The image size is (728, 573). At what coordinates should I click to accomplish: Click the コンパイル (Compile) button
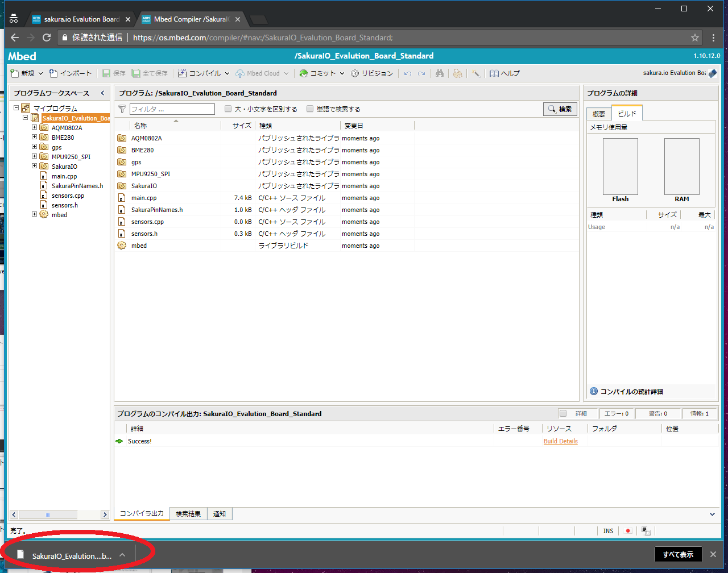click(200, 73)
